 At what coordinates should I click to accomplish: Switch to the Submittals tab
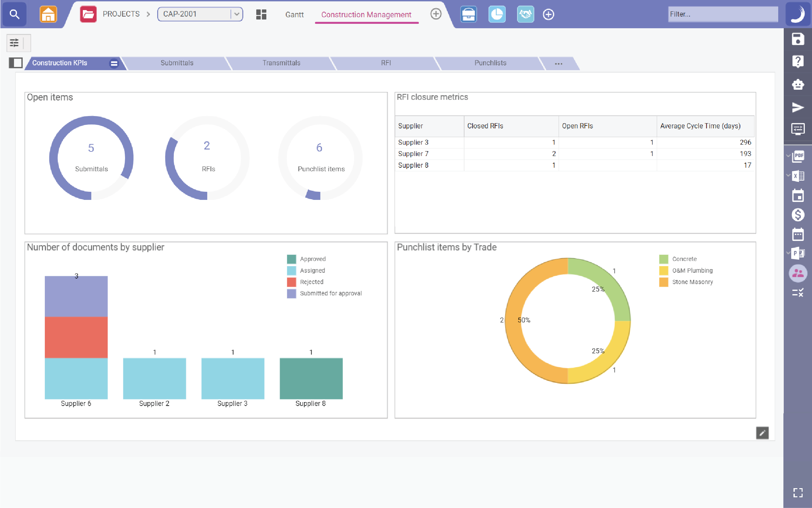(177, 63)
